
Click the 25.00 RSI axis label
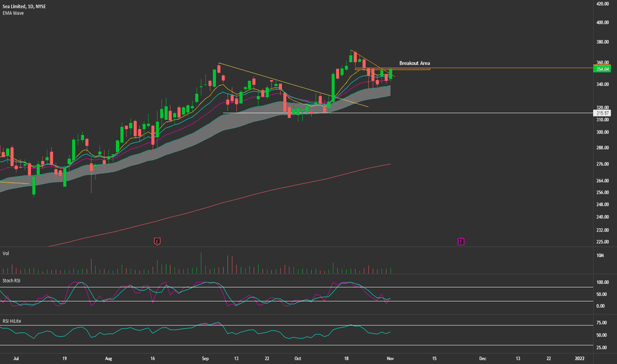[601, 348]
